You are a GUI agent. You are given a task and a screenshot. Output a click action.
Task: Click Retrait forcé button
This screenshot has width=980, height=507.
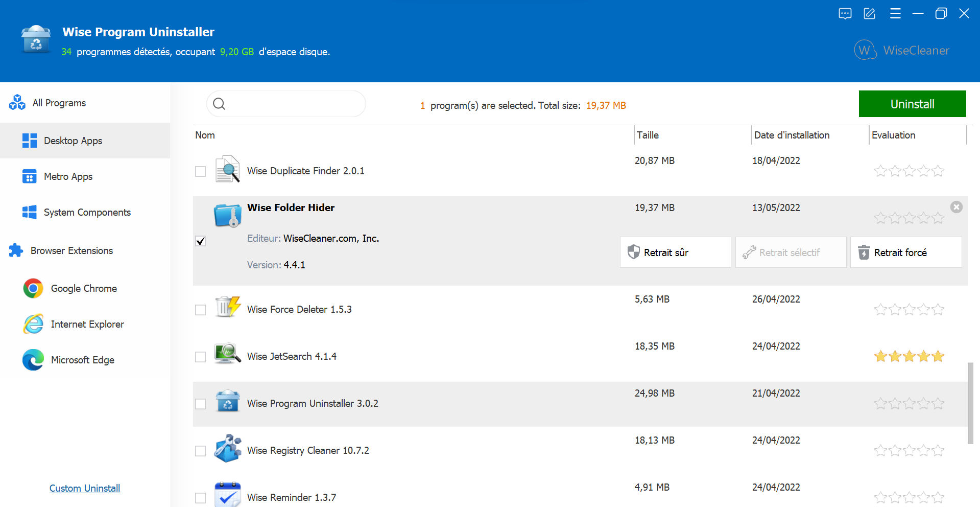(906, 252)
